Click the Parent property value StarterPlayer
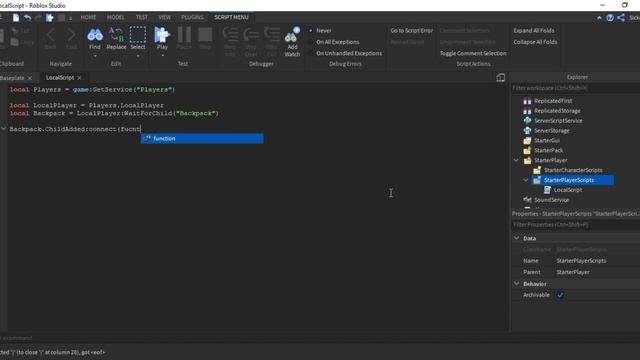The image size is (640, 360). coord(573,272)
